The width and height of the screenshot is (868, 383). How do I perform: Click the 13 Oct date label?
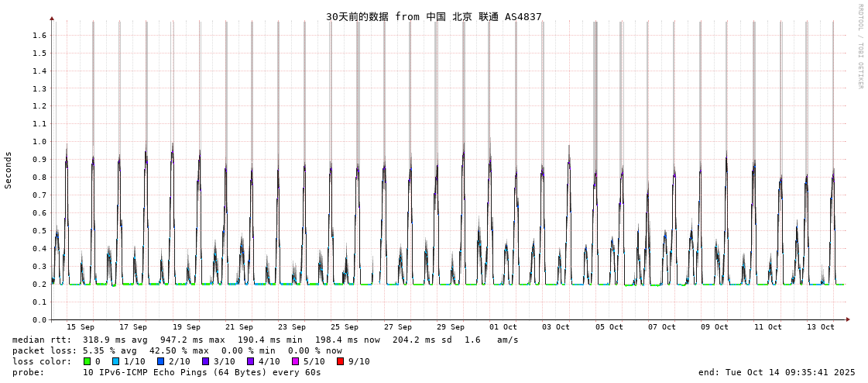click(x=821, y=327)
